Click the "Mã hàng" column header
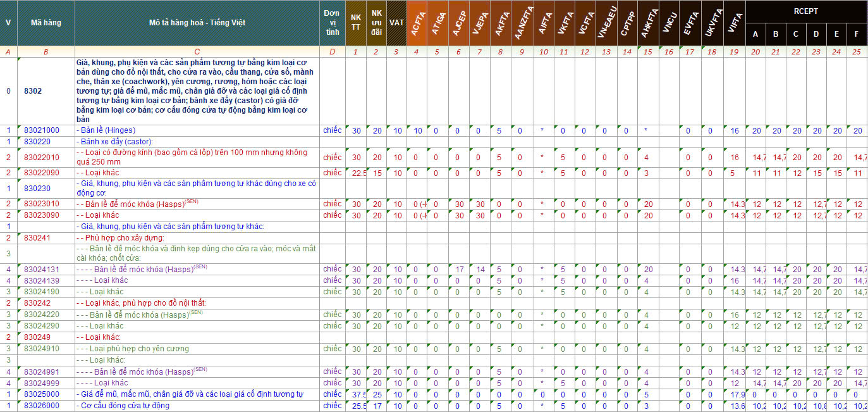The image size is (868, 412). pyautogui.click(x=46, y=23)
